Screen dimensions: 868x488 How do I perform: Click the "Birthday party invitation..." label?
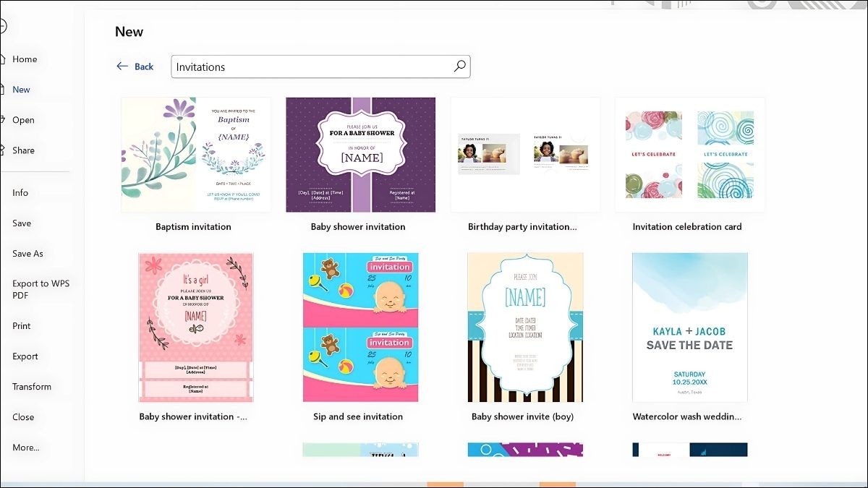(x=522, y=226)
